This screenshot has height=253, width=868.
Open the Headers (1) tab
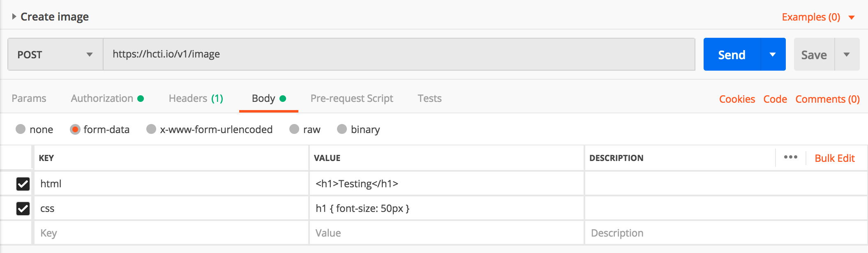[x=196, y=99]
